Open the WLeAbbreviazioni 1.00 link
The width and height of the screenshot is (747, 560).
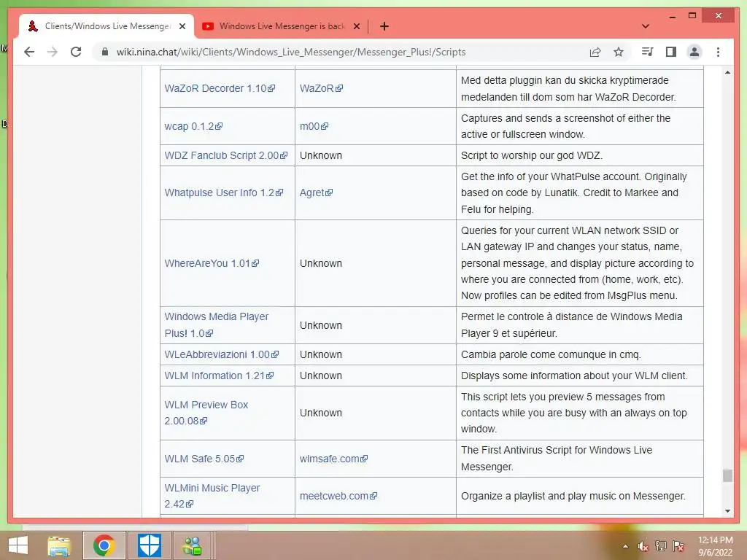pyautogui.click(x=222, y=355)
